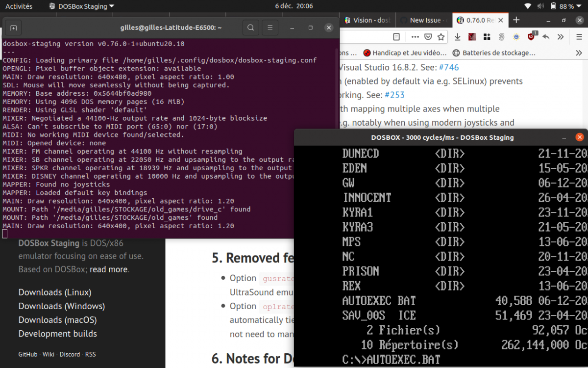Click the fingerprint extension icon
Viewport: 588px width, 368px height.
coord(502,37)
